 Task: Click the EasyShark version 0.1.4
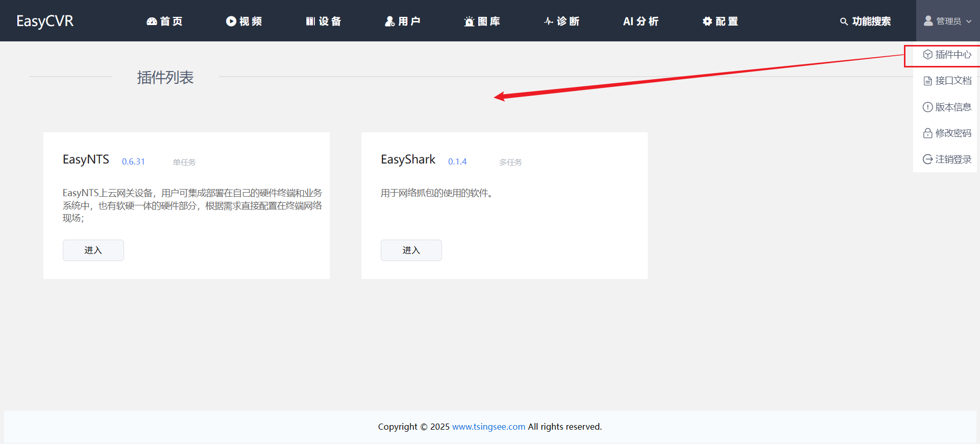(x=457, y=161)
